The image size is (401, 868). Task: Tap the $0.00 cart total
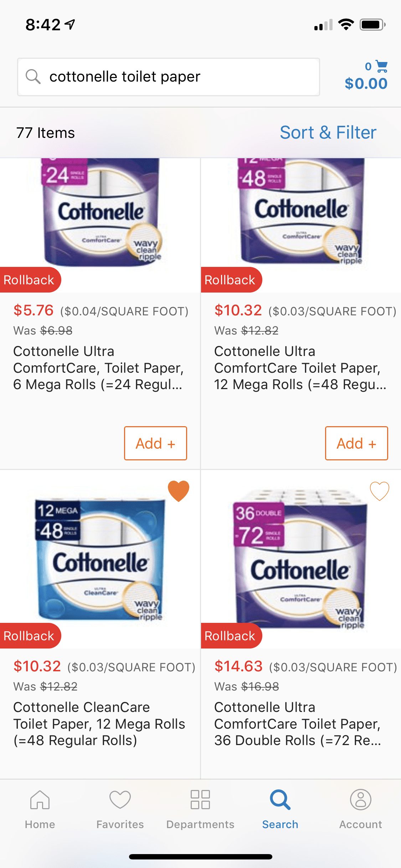coord(366,83)
